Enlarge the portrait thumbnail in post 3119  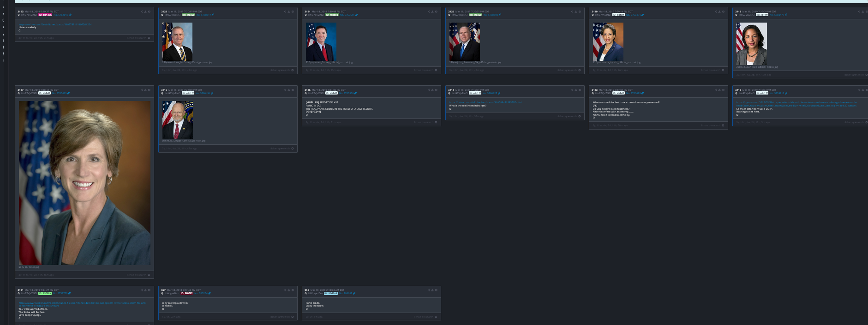point(608,41)
